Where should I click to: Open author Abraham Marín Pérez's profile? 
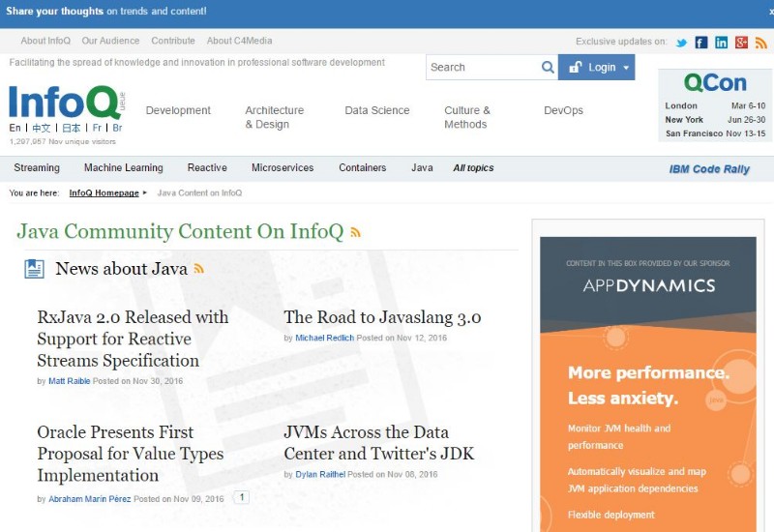[x=89, y=499]
